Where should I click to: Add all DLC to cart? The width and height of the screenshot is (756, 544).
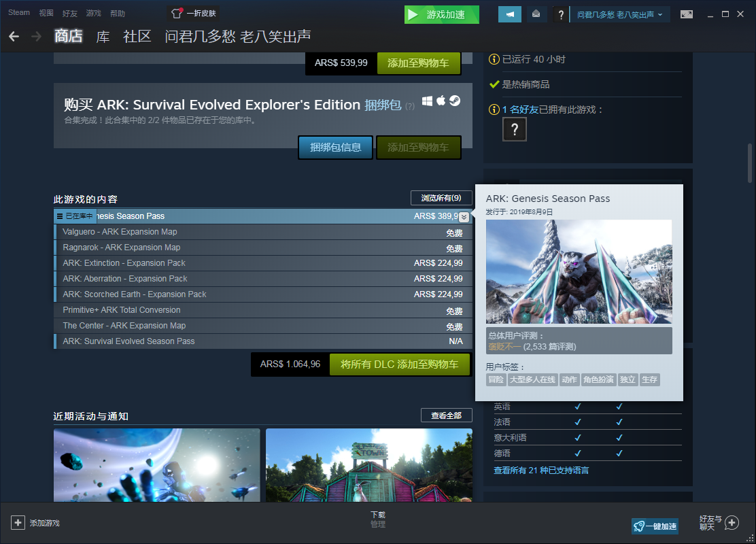(399, 364)
